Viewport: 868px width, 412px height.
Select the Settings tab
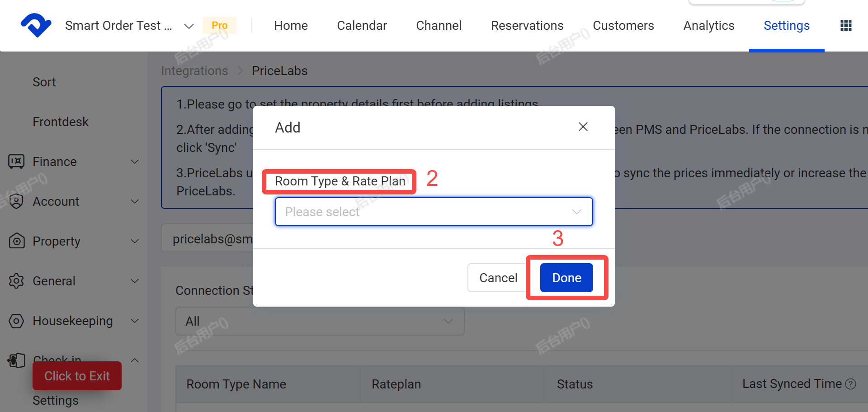786,26
